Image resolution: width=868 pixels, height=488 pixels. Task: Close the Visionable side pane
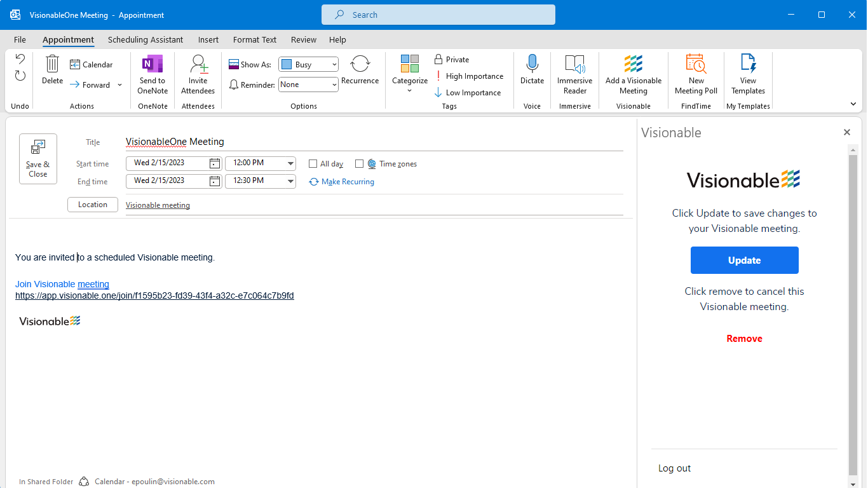click(x=847, y=132)
